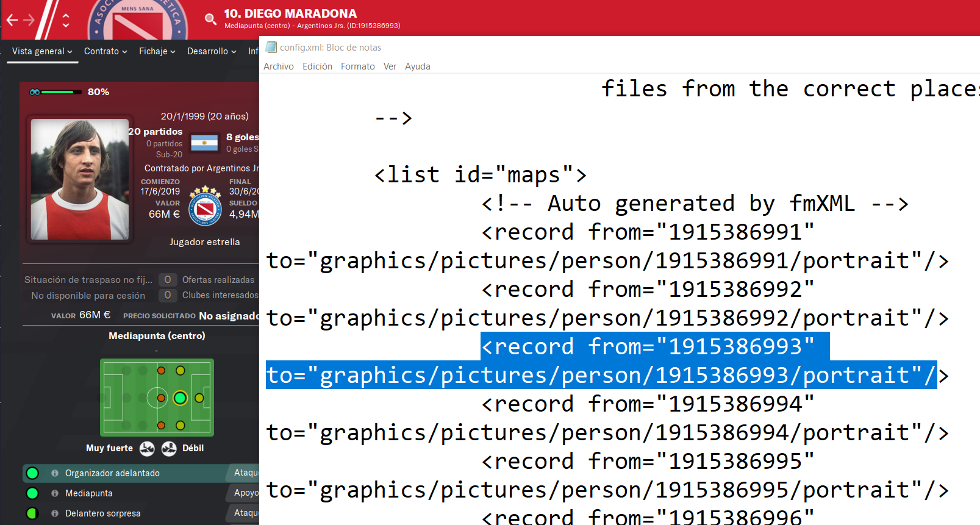Screen dimensions: 980x525
Task: Expand the Fichaje dropdown
Action: (157, 51)
